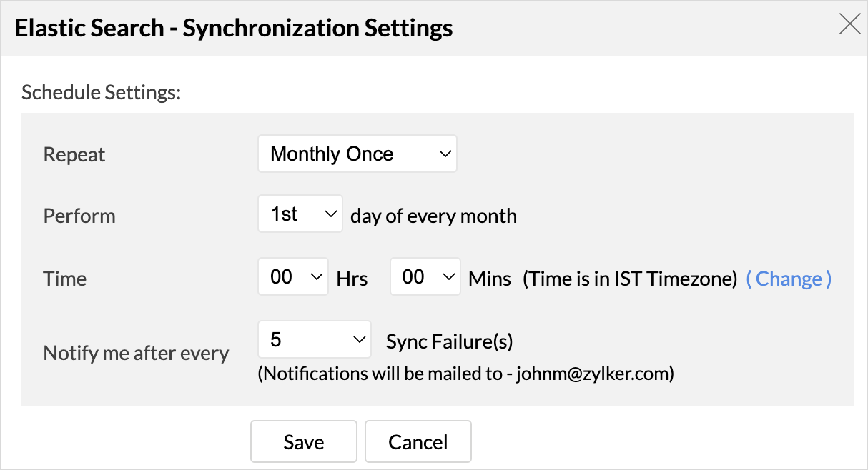
Task: Click the Elastic Search dialog title
Action: (234, 28)
